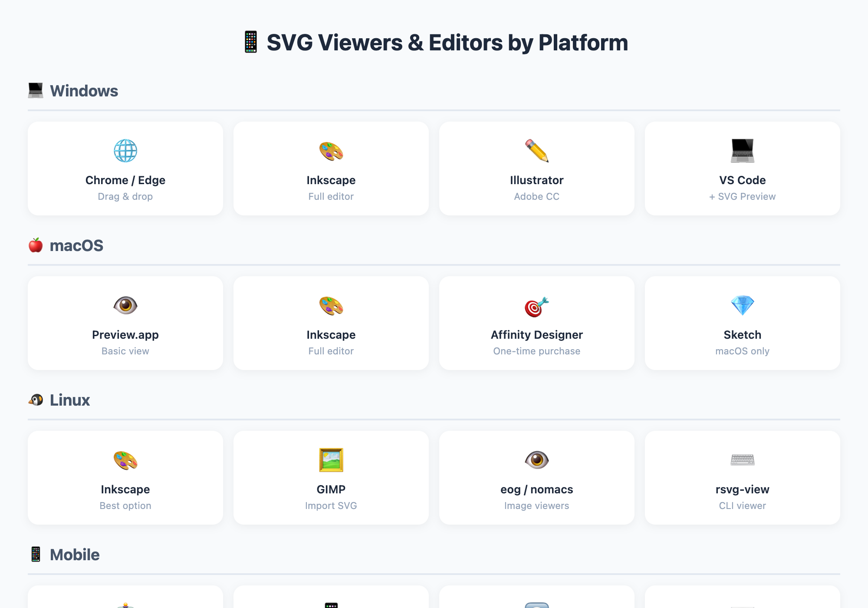868x608 pixels.
Task: Click the eye icon above eog / nomacs
Action: coord(537,460)
